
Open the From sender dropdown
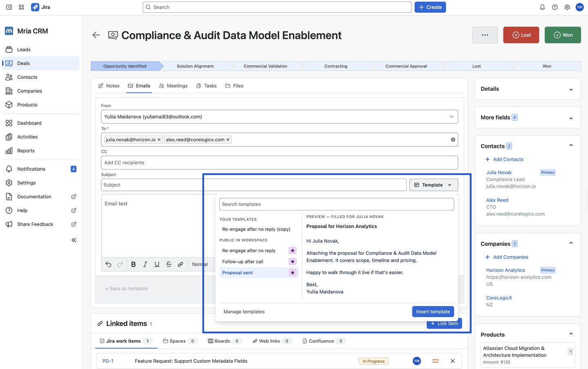coord(279,117)
